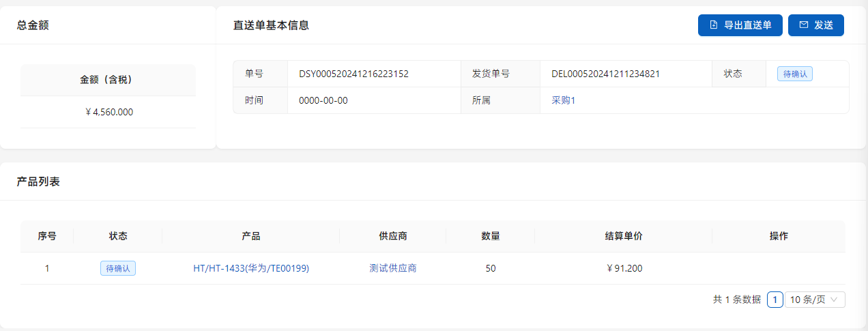The width and height of the screenshot is (868, 331).
Task: Go to page 1 in pagination
Action: 775,300
